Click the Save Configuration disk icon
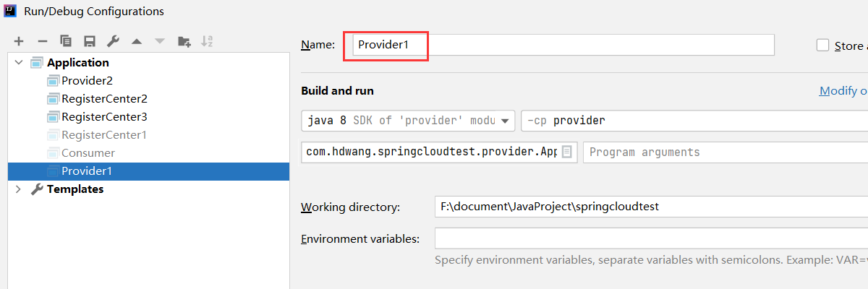The width and height of the screenshot is (868, 289). pos(89,41)
